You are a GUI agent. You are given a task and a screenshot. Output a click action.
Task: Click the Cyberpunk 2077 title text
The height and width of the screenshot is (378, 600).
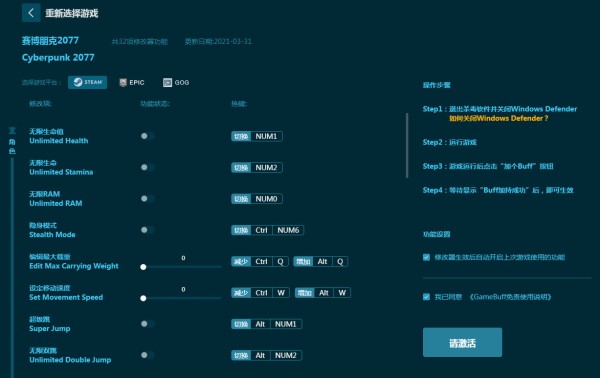tap(58, 58)
